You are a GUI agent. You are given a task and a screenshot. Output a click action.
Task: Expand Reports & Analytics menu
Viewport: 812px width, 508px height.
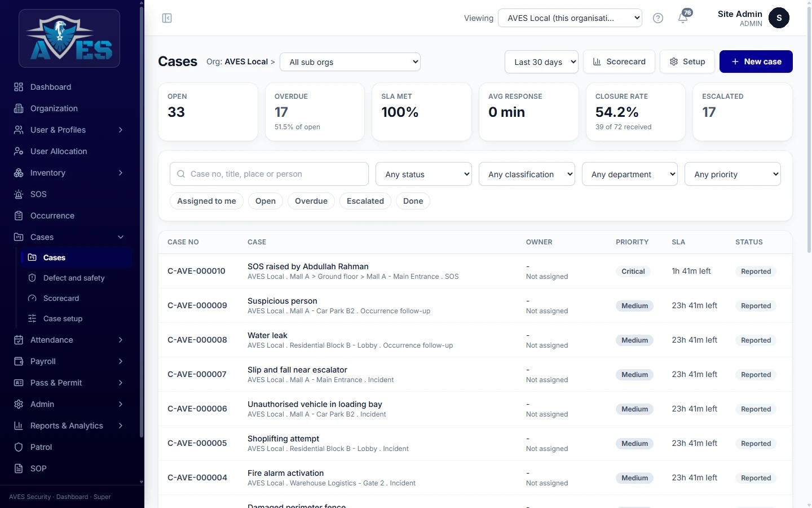pyautogui.click(x=69, y=426)
